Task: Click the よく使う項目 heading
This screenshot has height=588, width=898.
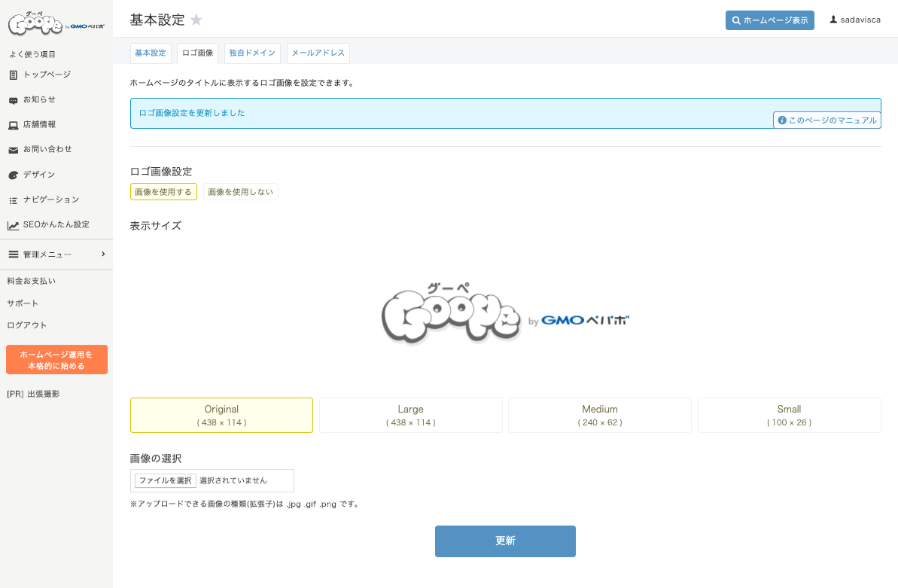Action: pos(32,54)
